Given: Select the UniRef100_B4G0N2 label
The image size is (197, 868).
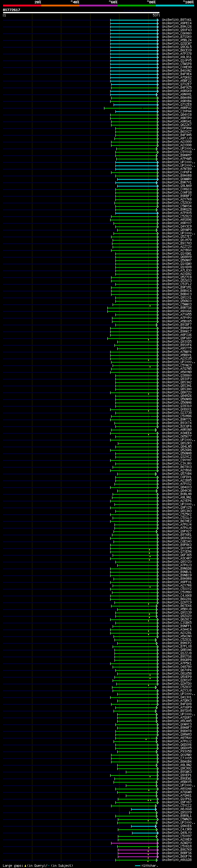Looking at the screenshot, I should click(x=177, y=71).
